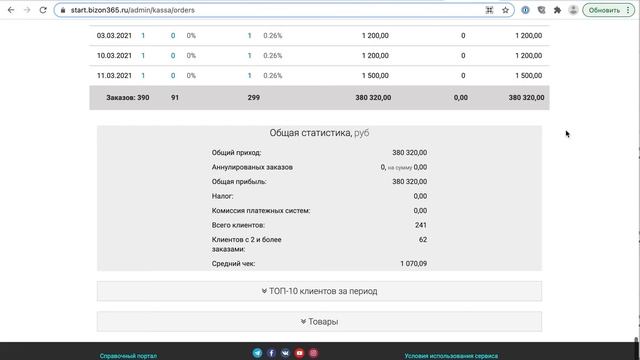The image size is (640, 360).
Task: Click the Общий приход label
Action: 236,153
